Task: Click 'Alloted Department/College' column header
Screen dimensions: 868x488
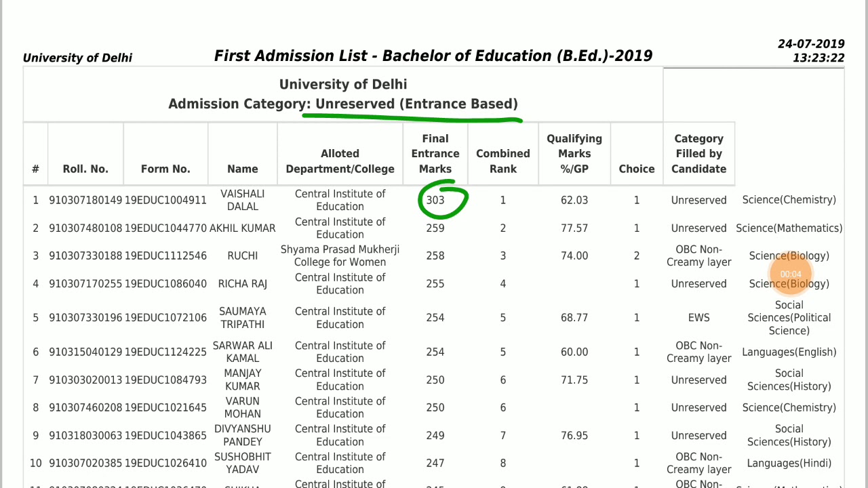Action: 340,161
